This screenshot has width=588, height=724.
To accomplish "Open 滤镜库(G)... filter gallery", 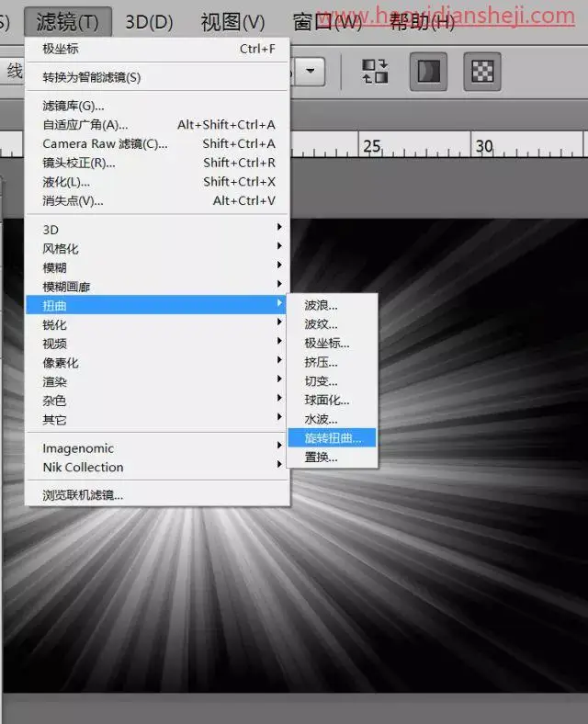I will point(158,106).
